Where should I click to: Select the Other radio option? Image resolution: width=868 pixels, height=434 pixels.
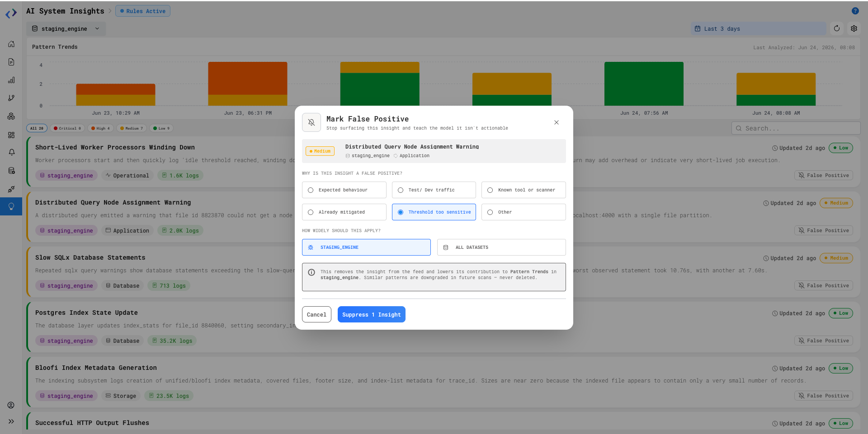click(x=524, y=212)
